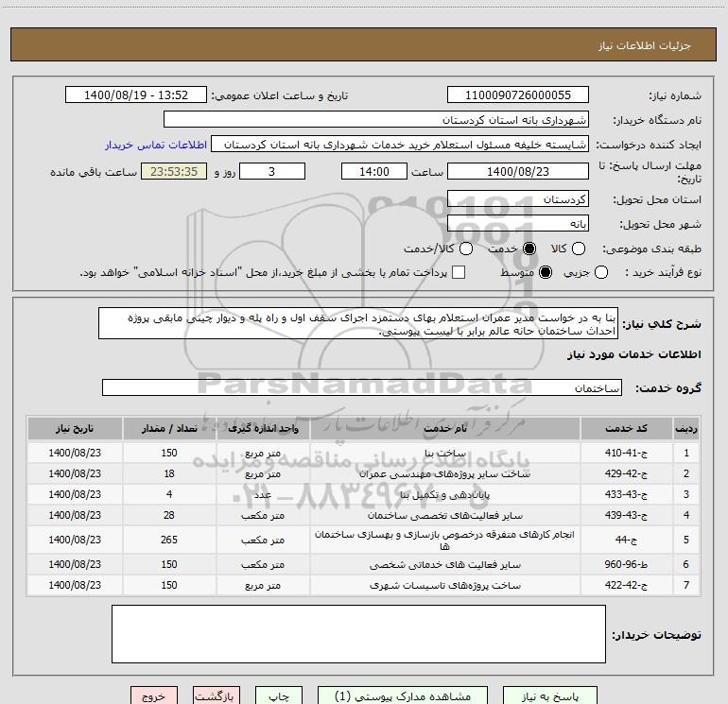
Task: Click ساخت پروژه‌های تاسیسات شهری service name
Action: tap(444, 585)
